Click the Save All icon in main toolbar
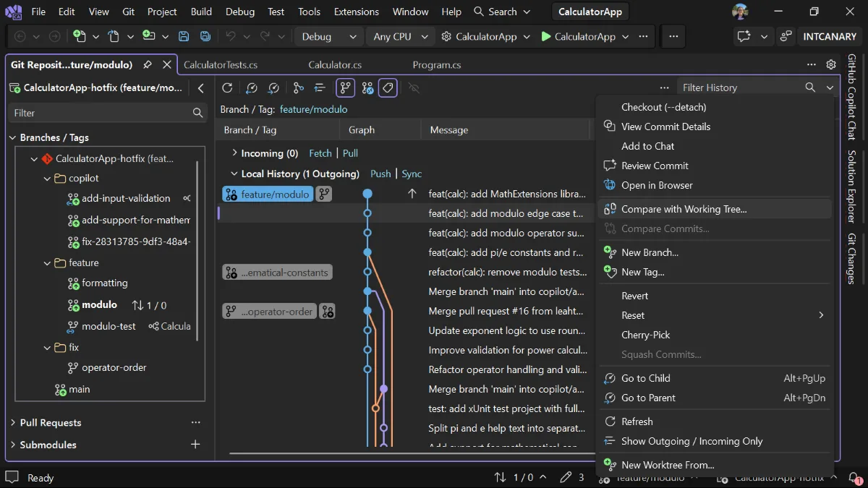Image resolution: width=868 pixels, height=488 pixels. pos(205,37)
